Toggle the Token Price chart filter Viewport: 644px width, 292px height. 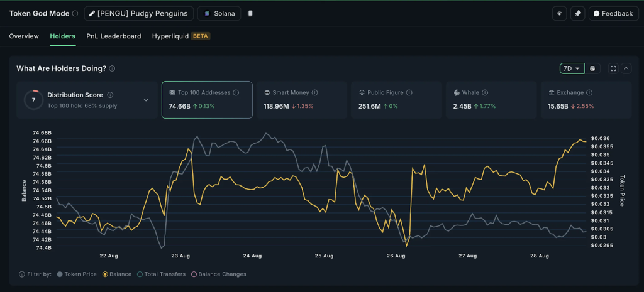point(77,274)
